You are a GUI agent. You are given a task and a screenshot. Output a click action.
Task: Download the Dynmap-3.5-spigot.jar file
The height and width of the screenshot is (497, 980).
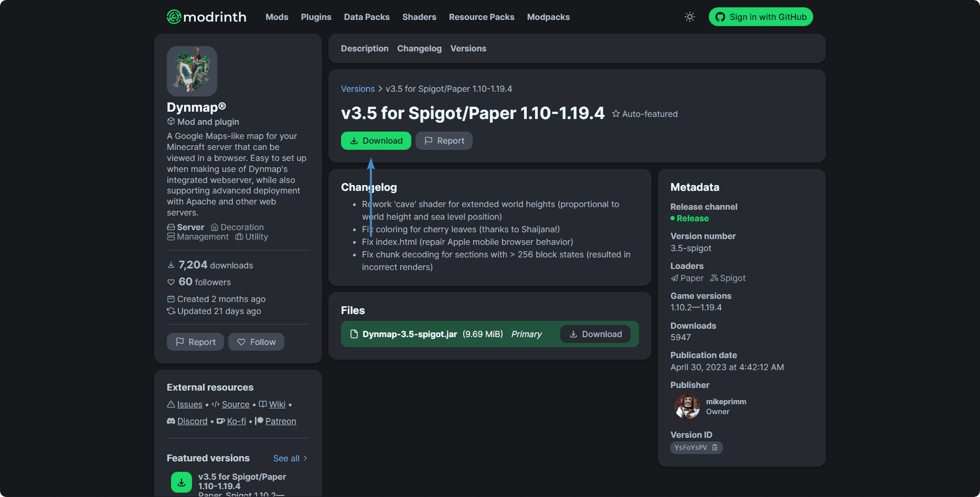(595, 334)
